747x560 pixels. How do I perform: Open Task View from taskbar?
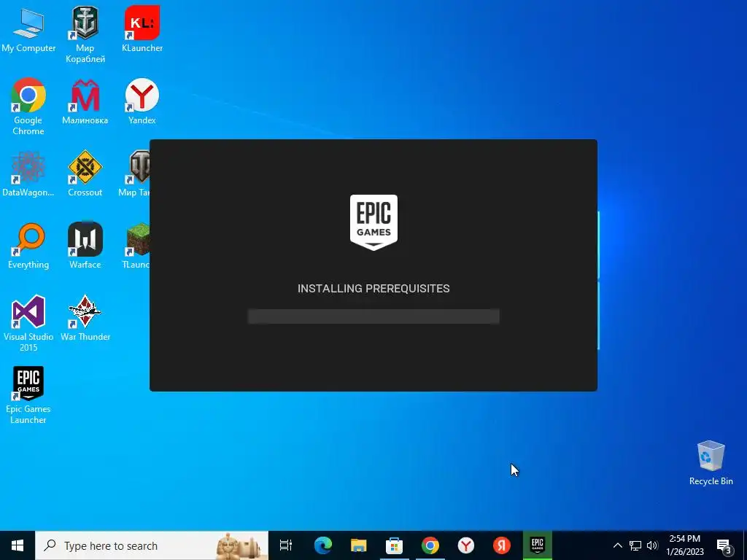286,545
